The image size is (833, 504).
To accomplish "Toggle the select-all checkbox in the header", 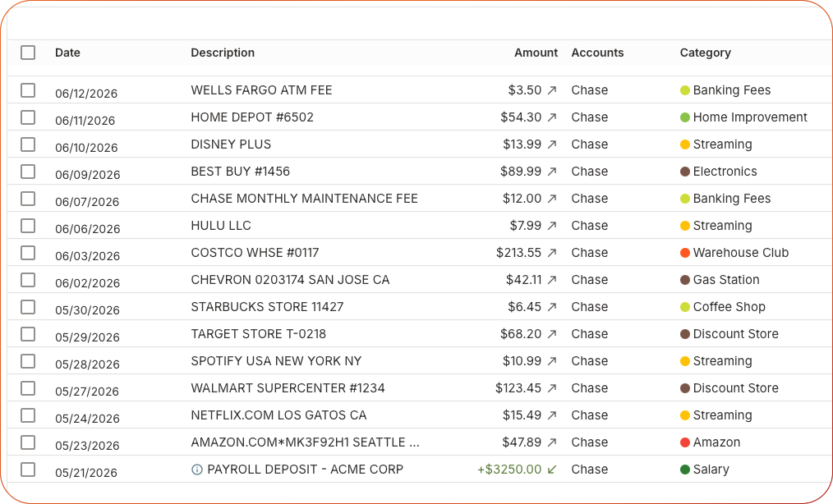I will pos(28,53).
